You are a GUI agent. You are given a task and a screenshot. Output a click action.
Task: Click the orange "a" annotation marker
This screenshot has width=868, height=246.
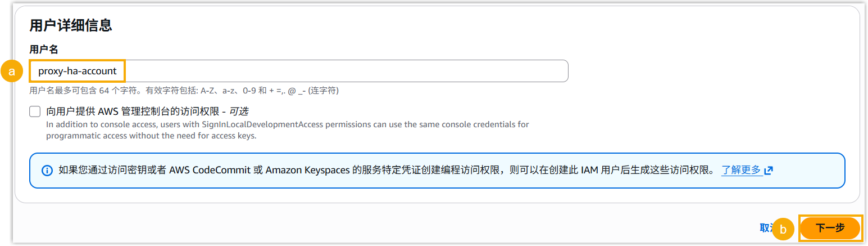point(11,71)
